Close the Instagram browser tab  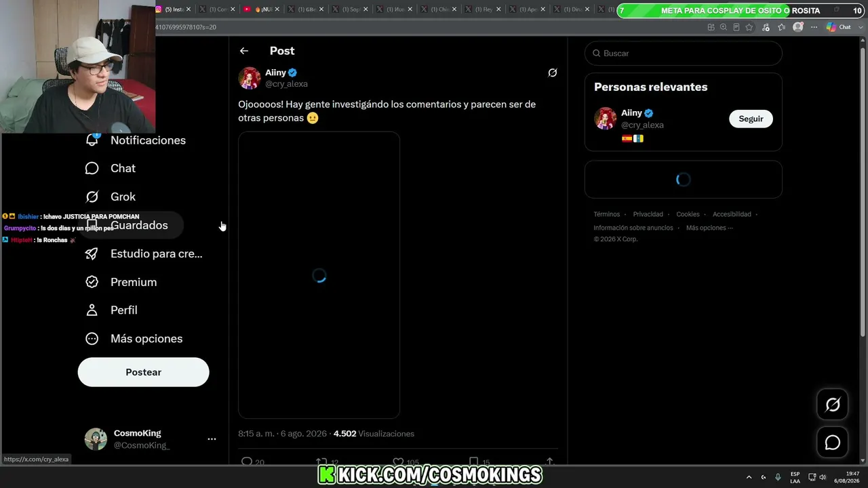(x=188, y=9)
